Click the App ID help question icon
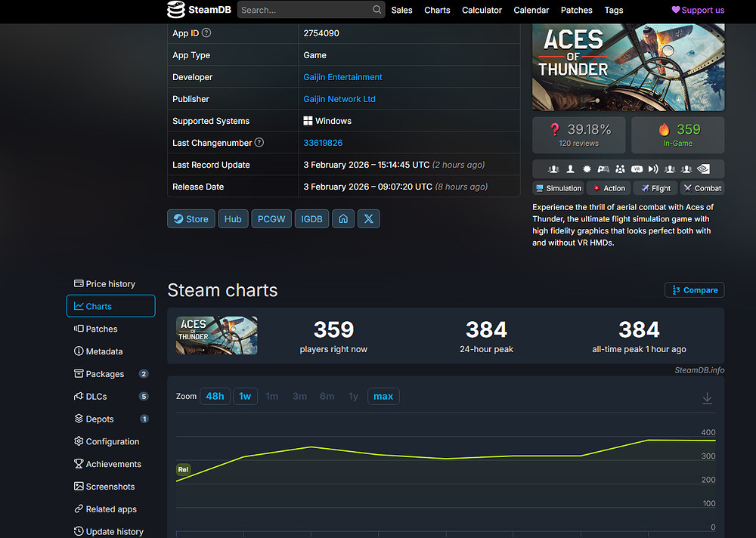 pos(206,33)
